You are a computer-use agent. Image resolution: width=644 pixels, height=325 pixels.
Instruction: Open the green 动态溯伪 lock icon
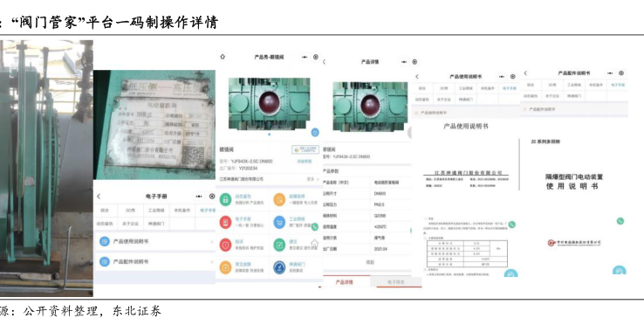[x=225, y=199]
